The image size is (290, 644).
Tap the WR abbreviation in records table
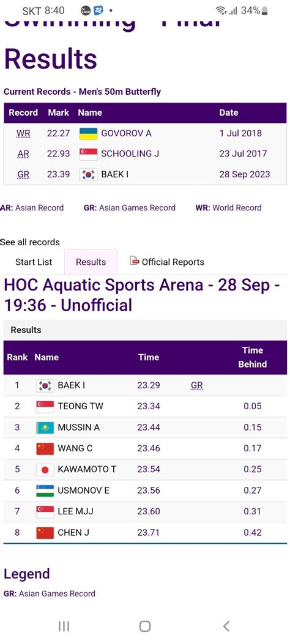tap(23, 133)
